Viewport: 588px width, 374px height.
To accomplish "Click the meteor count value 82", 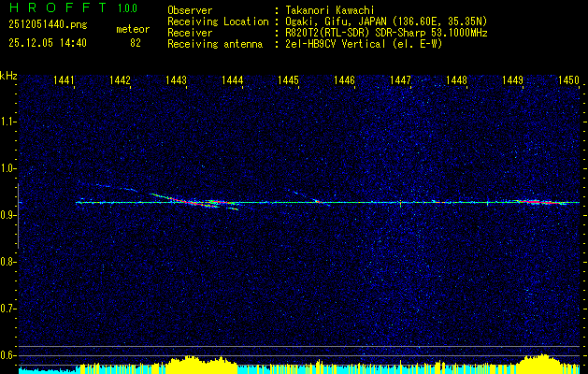I will 136,43.
